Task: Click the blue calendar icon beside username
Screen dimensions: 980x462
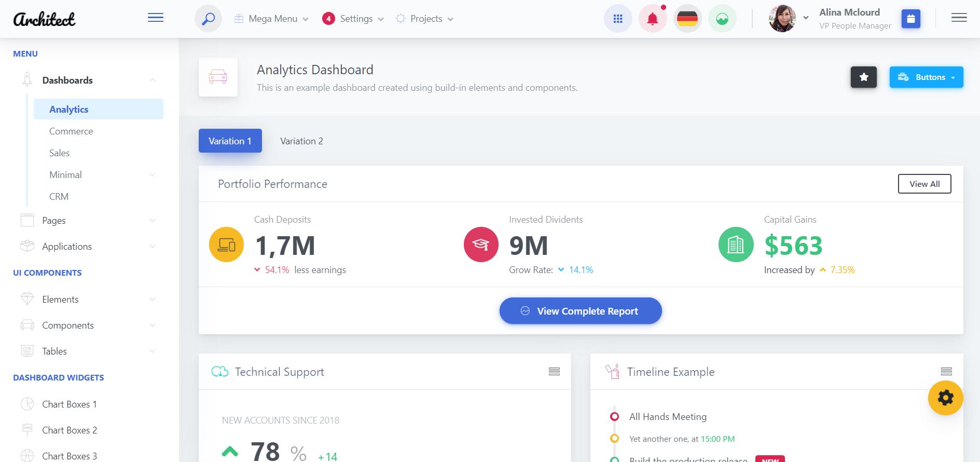Action: click(910, 19)
